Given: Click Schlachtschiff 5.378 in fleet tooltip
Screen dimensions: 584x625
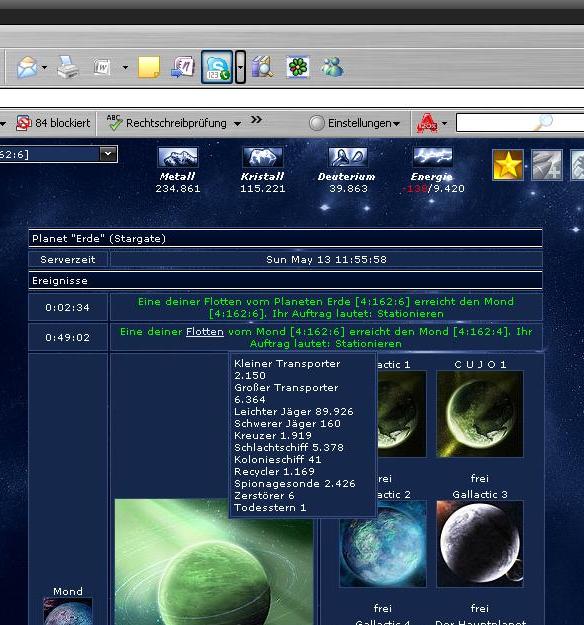Looking at the screenshot, I should (289, 448).
